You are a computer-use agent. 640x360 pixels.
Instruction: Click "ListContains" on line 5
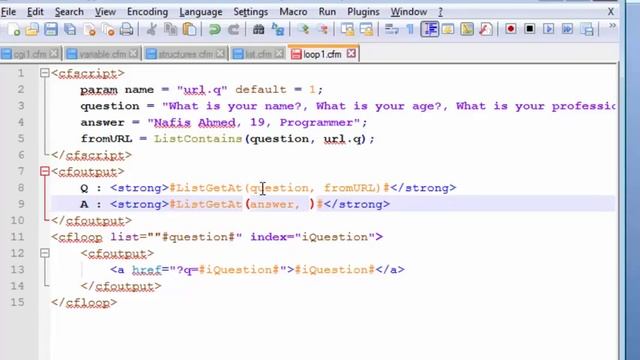coord(198,139)
